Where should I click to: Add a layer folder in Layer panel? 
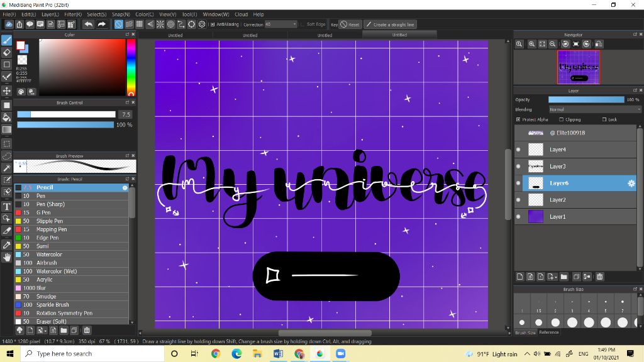(x=563, y=277)
